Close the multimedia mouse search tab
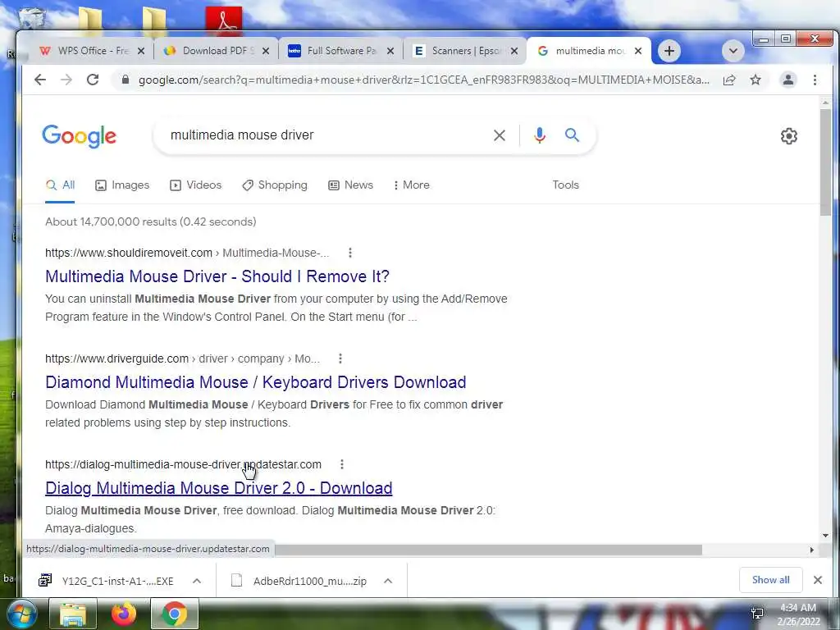840x630 pixels. click(x=638, y=51)
